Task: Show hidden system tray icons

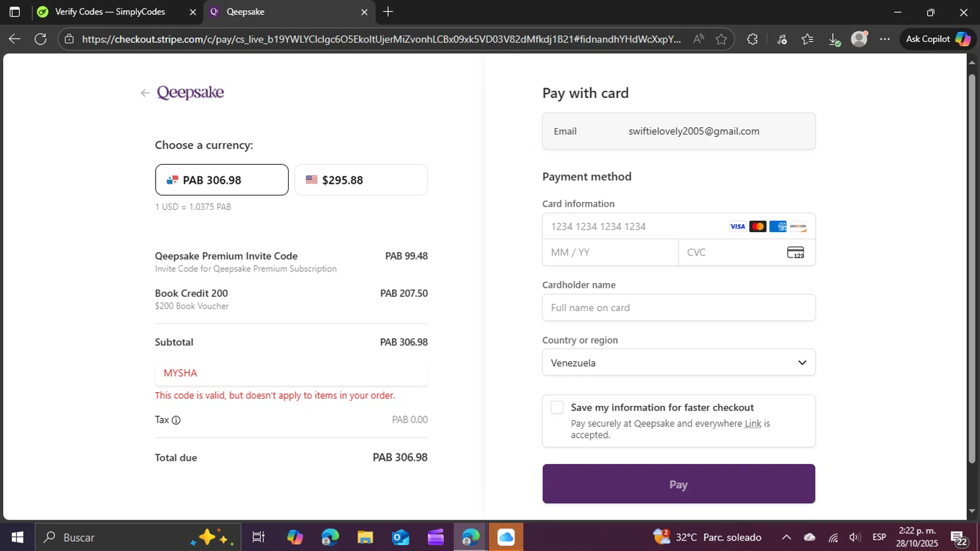Action: point(787,537)
